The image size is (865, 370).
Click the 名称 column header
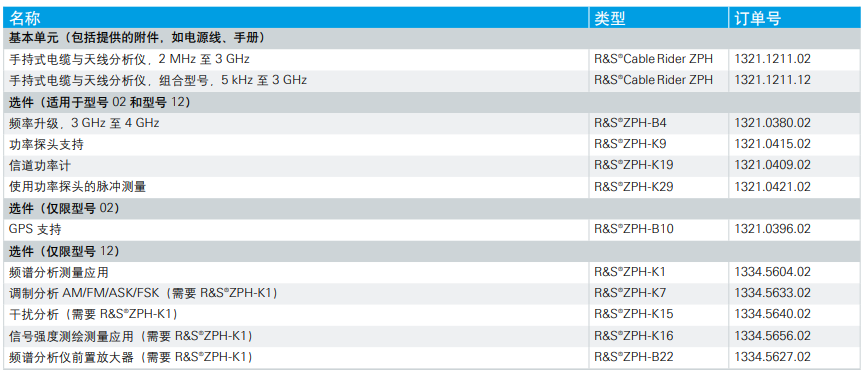[x=25, y=19]
